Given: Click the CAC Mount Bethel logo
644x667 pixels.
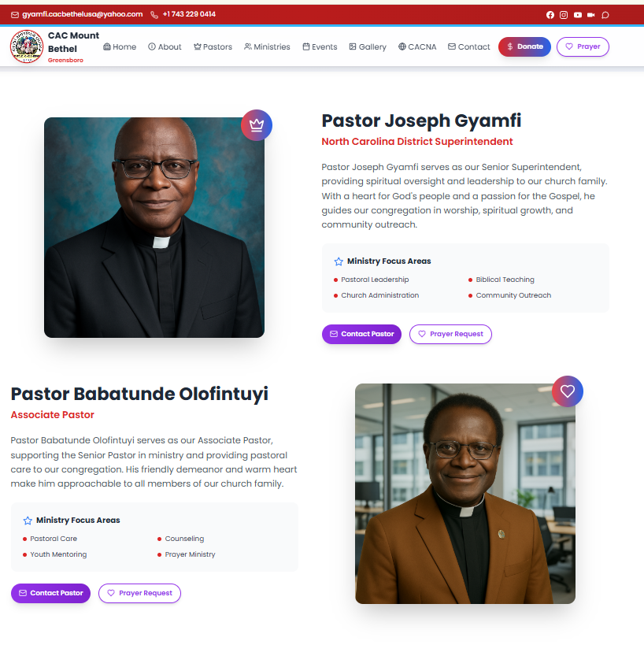Looking at the screenshot, I should click(x=26, y=46).
